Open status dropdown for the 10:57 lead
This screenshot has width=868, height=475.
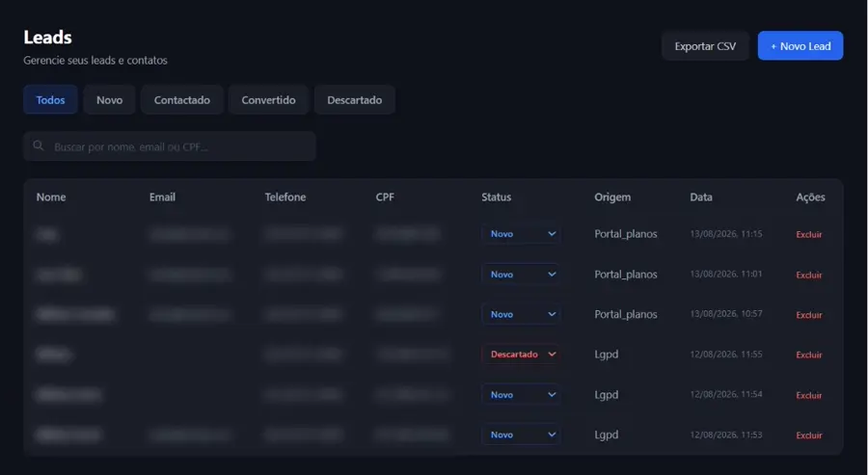coord(521,314)
